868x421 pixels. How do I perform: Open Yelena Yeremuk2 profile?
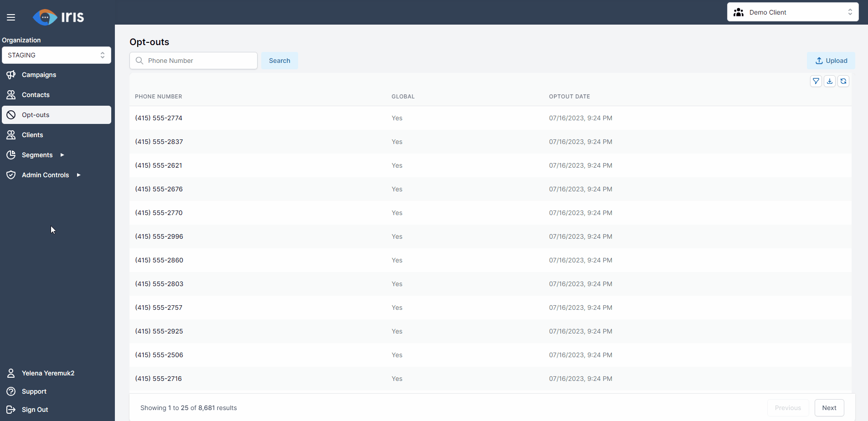point(48,373)
